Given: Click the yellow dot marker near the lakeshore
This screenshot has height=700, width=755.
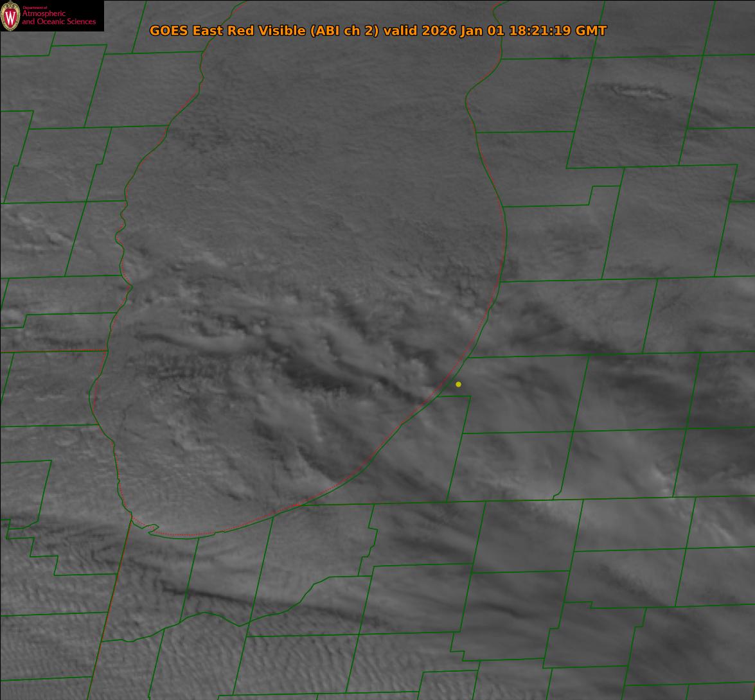Looking at the screenshot, I should pyautogui.click(x=458, y=384).
